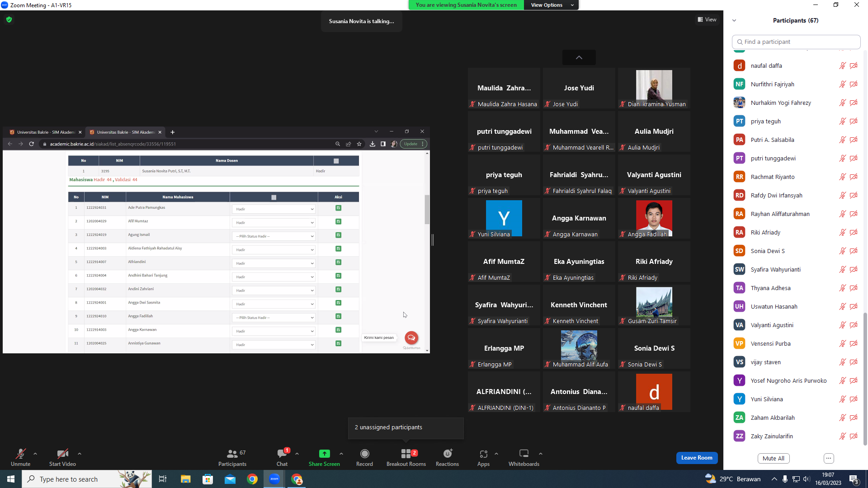Image resolution: width=868 pixels, height=488 pixels.
Task: Click the Kirimi kami pesan label
Action: pyautogui.click(x=379, y=338)
